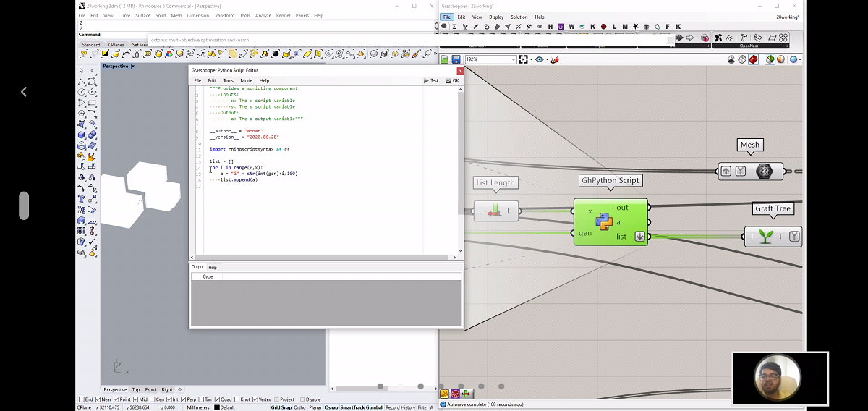The image size is (868, 411).
Task: Click the mobile back chevron at left edge
Action: [x=24, y=92]
